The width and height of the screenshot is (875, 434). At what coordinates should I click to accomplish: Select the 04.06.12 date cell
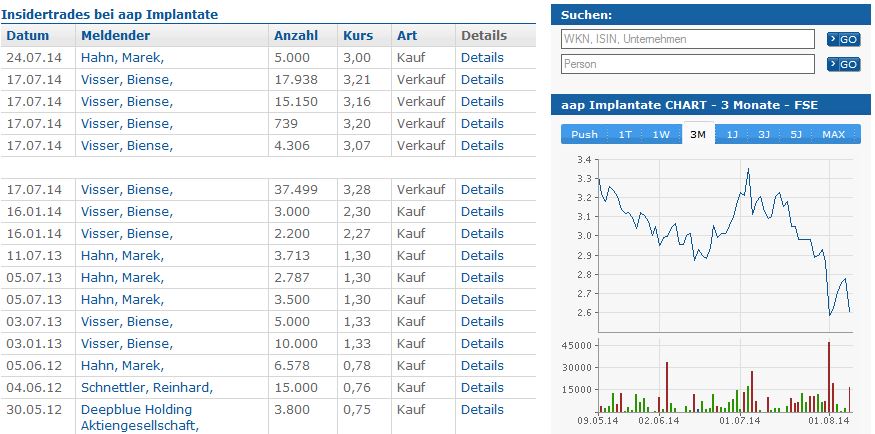[x=34, y=388]
